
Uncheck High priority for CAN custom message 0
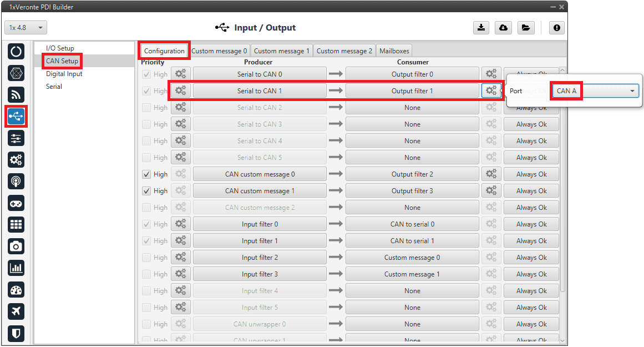[146, 174]
